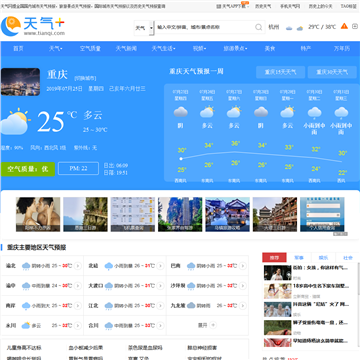Click the [切换城市] link beside 重庆
This screenshot has height=360, width=360.
point(85,78)
